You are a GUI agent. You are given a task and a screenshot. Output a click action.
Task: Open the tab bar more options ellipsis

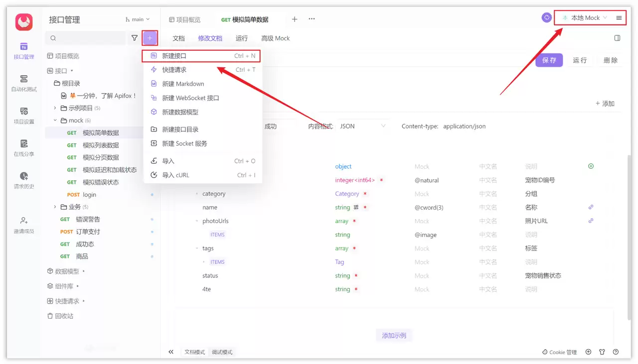coord(312,19)
